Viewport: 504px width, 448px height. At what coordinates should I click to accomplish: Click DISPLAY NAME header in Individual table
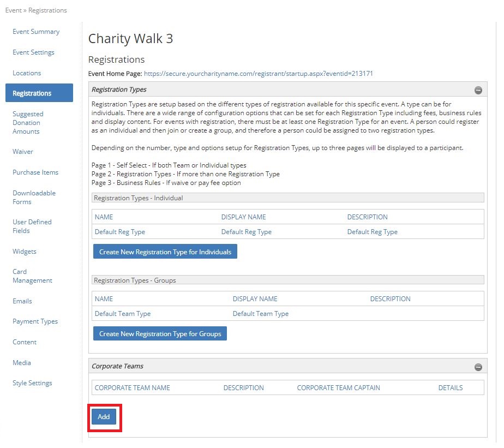click(x=244, y=217)
